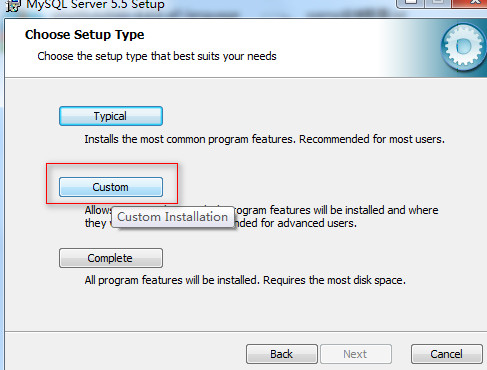Click the Typical option's description text
Image resolution: width=487 pixels, height=370 pixels.
coord(264,139)
